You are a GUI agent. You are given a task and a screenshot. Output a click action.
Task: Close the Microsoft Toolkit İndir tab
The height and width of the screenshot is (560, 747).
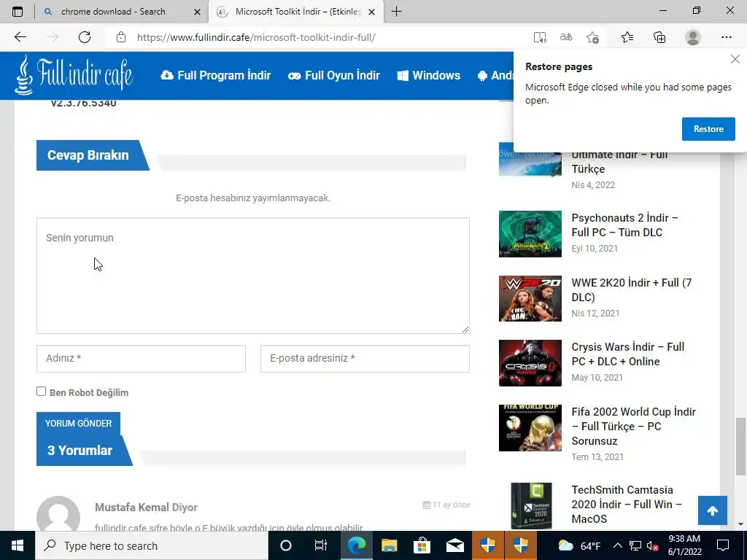371,12
